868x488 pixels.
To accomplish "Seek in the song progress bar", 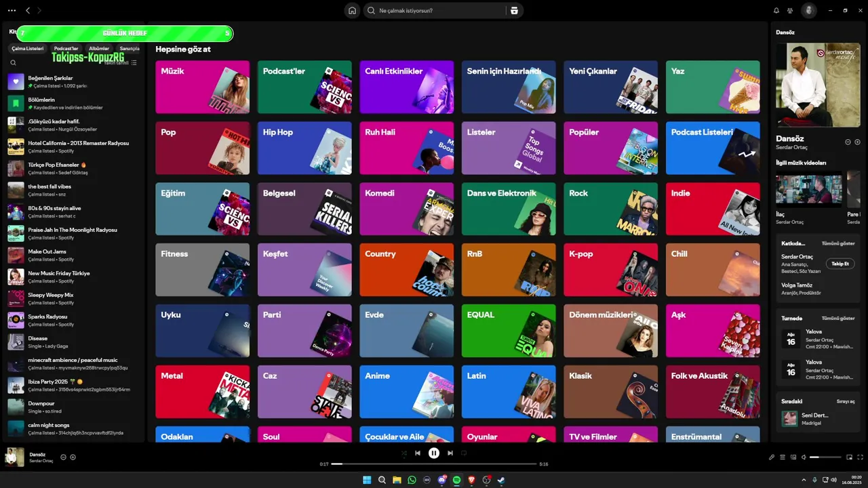I will (434, 464).
